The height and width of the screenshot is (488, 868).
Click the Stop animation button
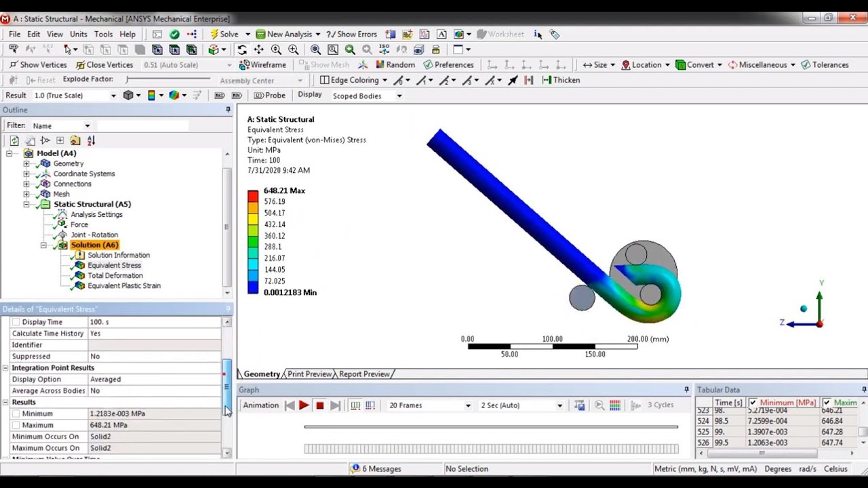[x=319, y=405]
